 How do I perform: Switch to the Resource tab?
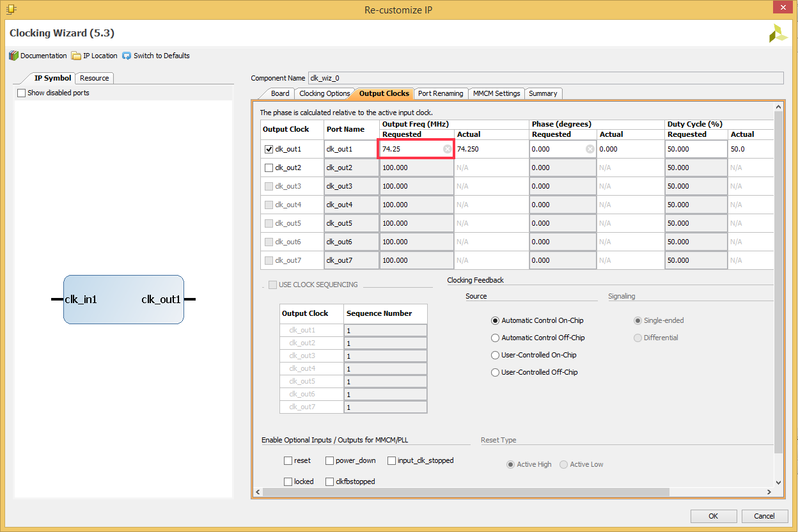point(95,78)
